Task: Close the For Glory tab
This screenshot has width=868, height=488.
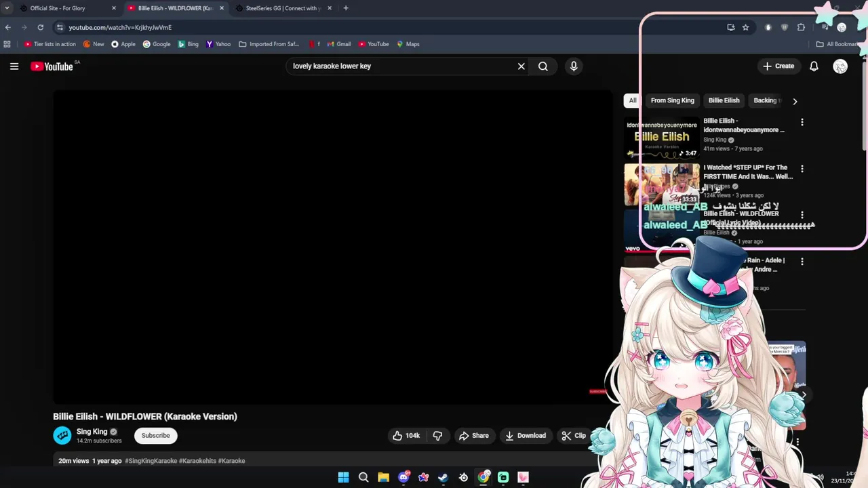Action: 114,8
